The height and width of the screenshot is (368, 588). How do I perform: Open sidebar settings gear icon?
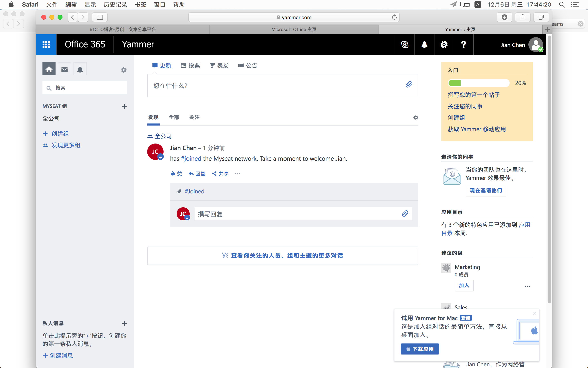tap(124, 70)
